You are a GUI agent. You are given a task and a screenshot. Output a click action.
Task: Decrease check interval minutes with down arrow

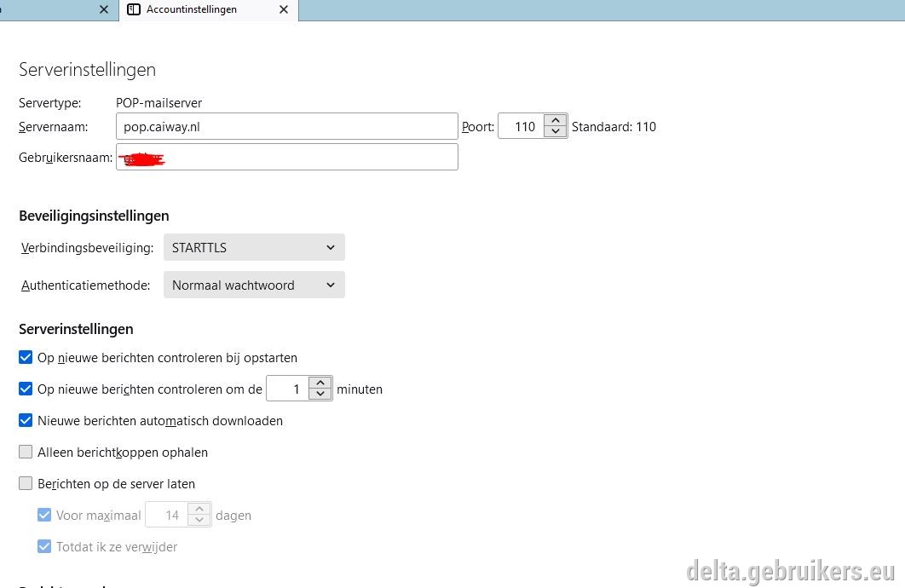point(320,394)
